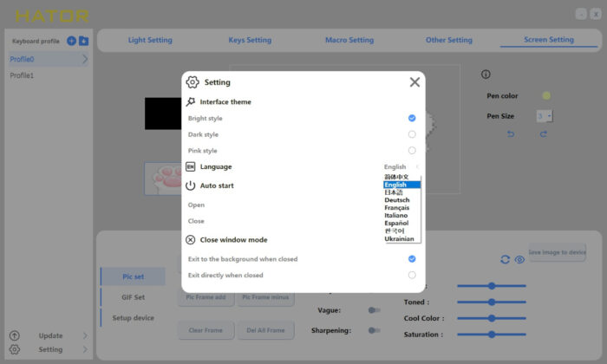Redo pen stroke with the redo arrow
This screenshot has height=364, width=607.
tap(543, 133)
